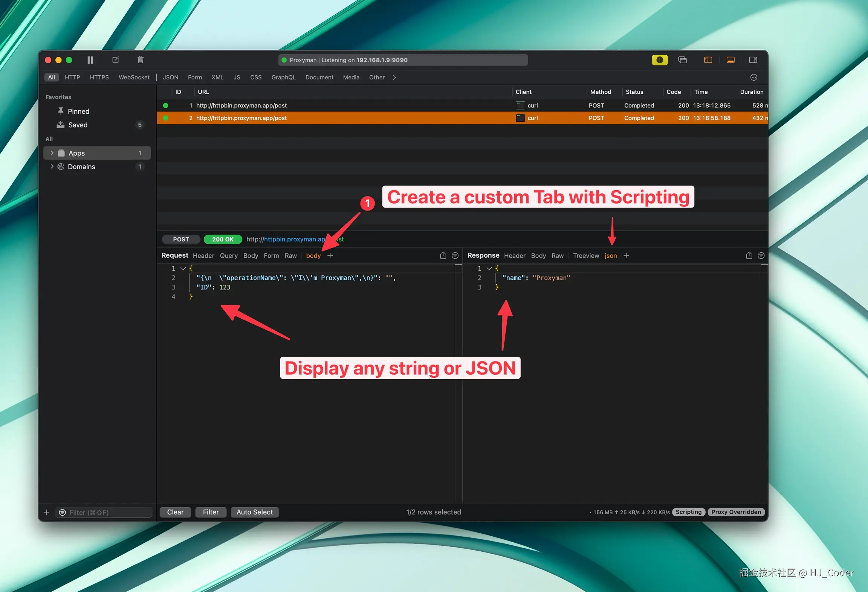Add custom request tab with plus icon
Image resolution: width=868 pixels, height=592 pixels.
330,256
